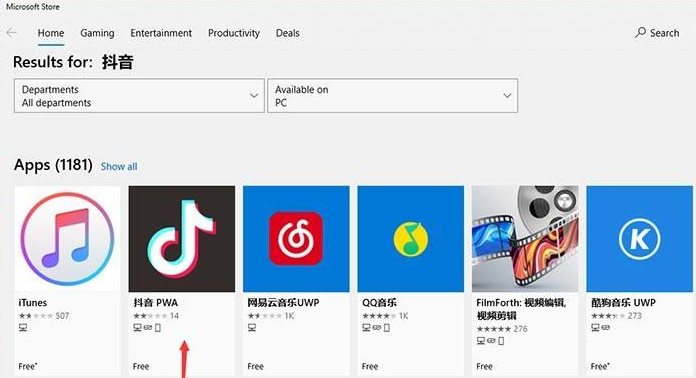Click the 抖音 PWA 14 rating
Viewport: 696px width, 378px height.
[x=156, y=316]
